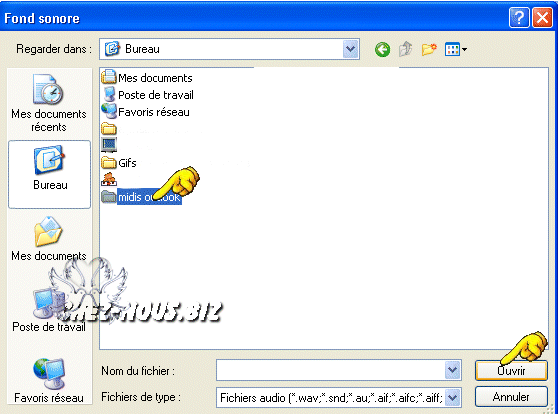
Task: Click the Annuler button
Action: pos(511,397)
